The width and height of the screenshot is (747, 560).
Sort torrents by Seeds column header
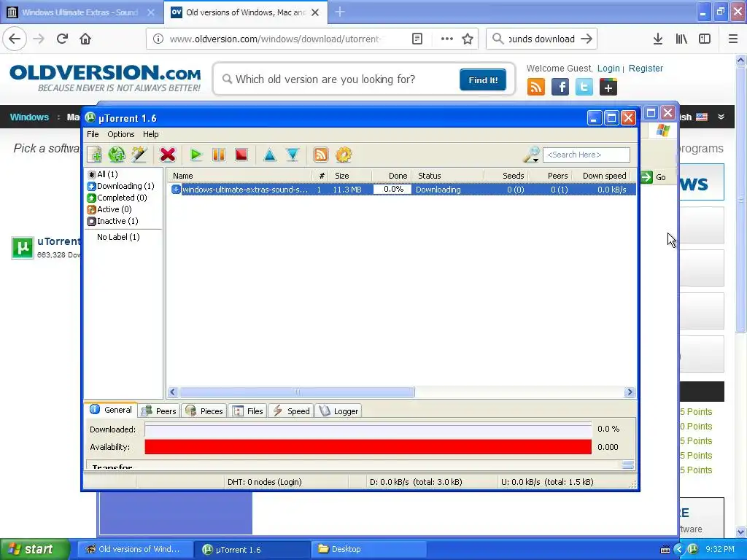pyautogui.click(x=506, y=176)
